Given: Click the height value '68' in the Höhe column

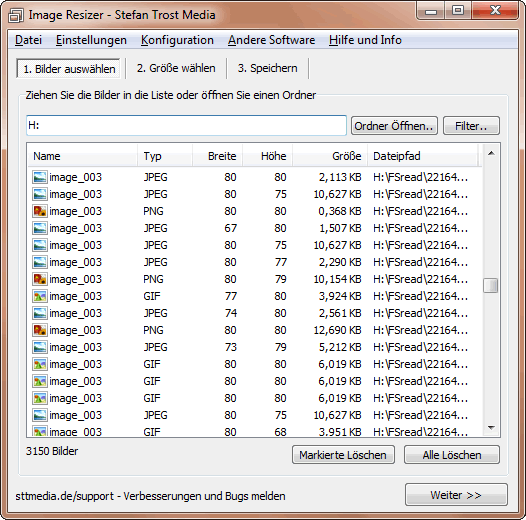Looking at the screenshot, I should (x=280, y=432).
